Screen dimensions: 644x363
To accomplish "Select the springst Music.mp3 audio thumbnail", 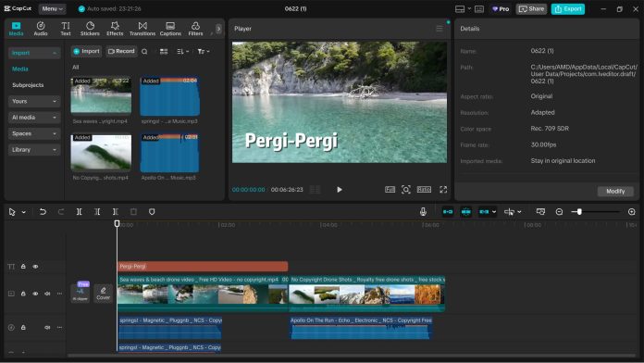I will (169, 96).
